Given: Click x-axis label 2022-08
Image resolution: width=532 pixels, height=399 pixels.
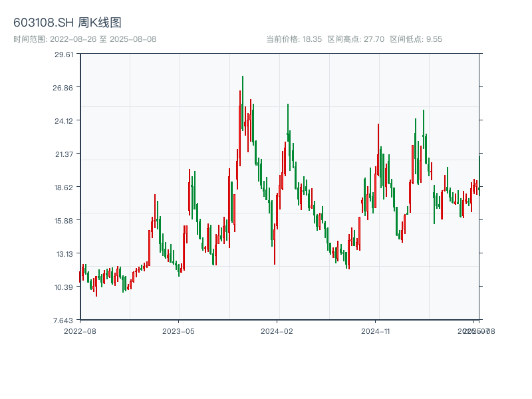Looking at the screenshot, I should (80, 331).
